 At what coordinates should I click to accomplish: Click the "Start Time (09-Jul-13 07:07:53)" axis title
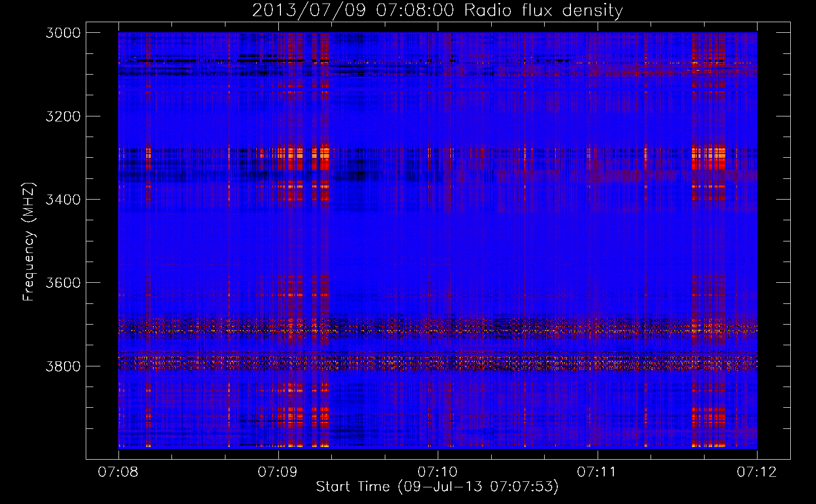[x=437, y=487]
